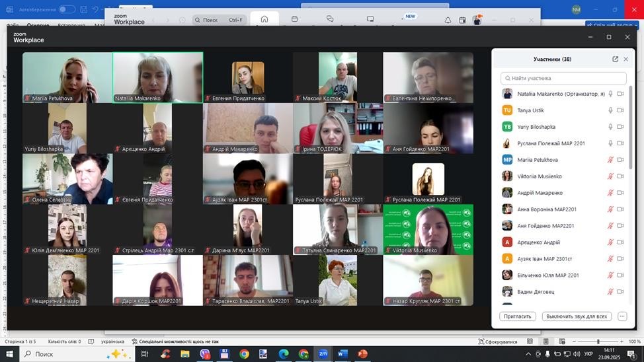Toggle Viktoriia Musiienko's muted mic in list

point(610,176)
